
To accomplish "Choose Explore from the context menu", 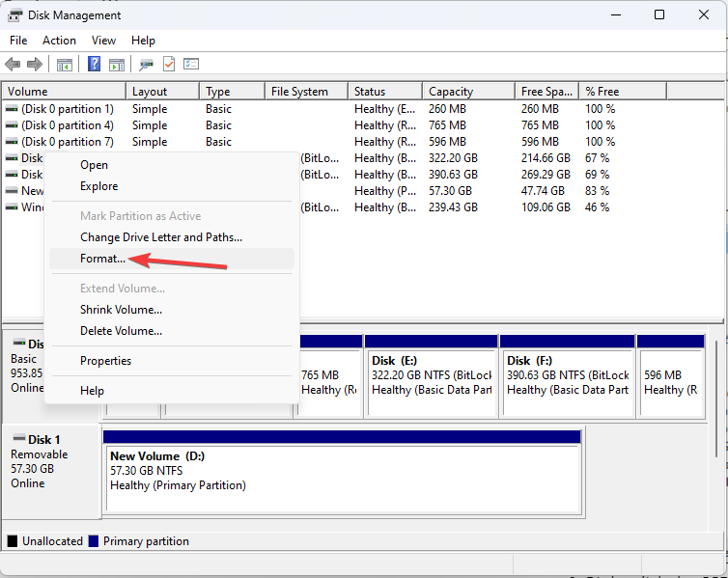I will [x=171, y=186].
